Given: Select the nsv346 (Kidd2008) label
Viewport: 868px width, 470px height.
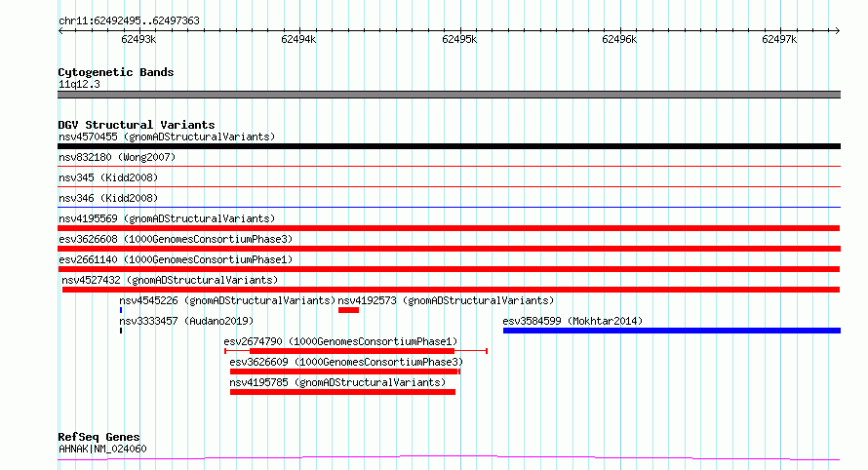Looking at the screenshot, I should tap(108, 198).
